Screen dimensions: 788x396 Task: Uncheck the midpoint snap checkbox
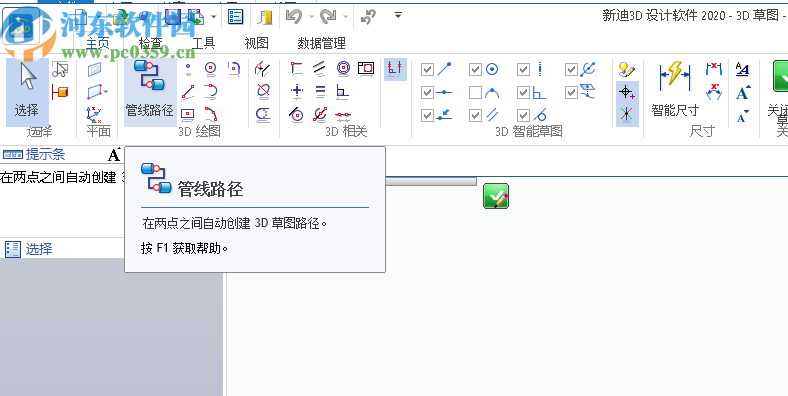tap(427, 92)
